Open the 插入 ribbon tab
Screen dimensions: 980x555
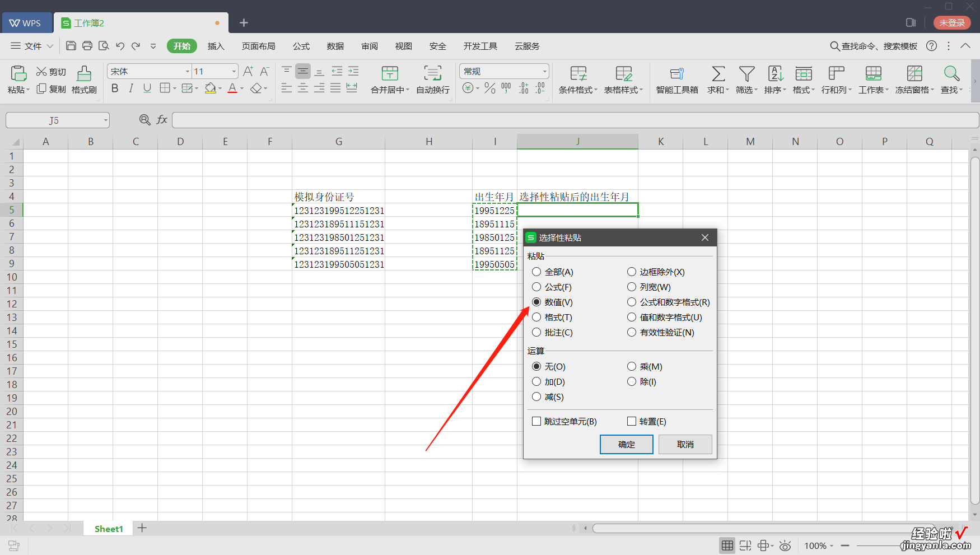[x=216, y=46]
